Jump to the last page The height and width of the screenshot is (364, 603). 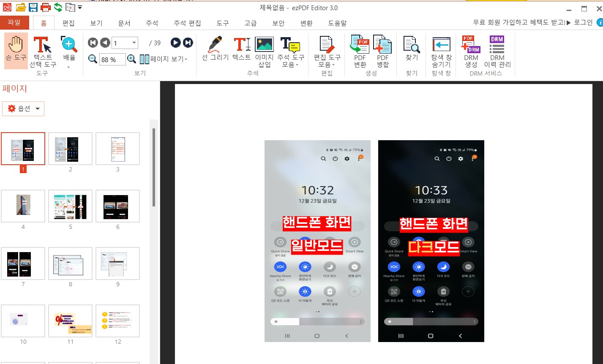point(188,42)
